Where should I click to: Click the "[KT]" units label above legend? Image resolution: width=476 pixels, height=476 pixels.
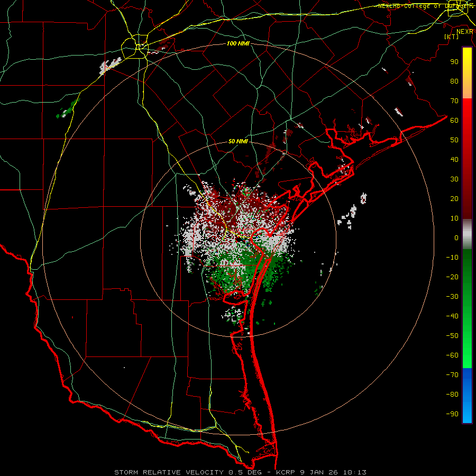tap(452, 36)
